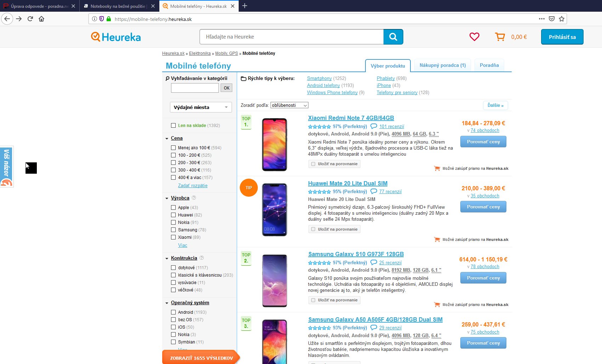
Task: Focus the category search text box
Action: [x=195, y=88]
